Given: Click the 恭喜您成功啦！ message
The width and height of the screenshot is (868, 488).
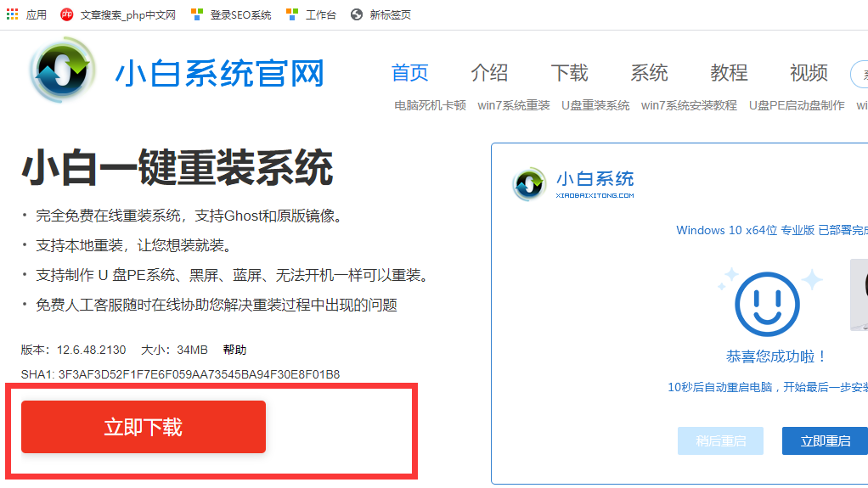Looking at the screenshot, I should point(775,356).
